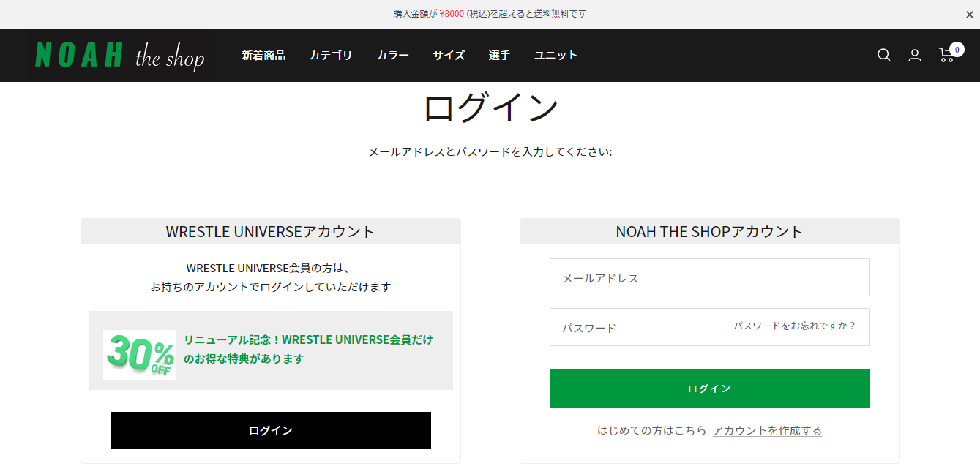This screenshot has width=980, height=469.
Task: Click the green ログイン button
Action: click(x=710, y=389)
